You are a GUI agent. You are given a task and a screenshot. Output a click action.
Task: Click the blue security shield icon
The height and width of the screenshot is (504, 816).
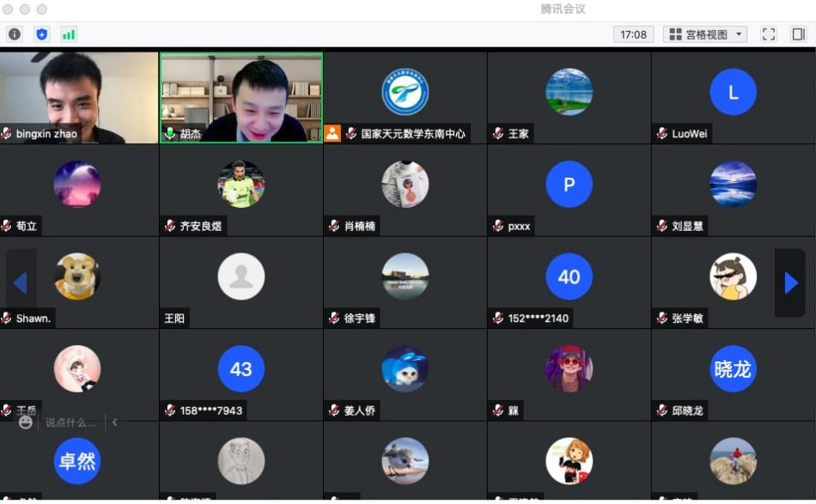[x=41, y=34]
